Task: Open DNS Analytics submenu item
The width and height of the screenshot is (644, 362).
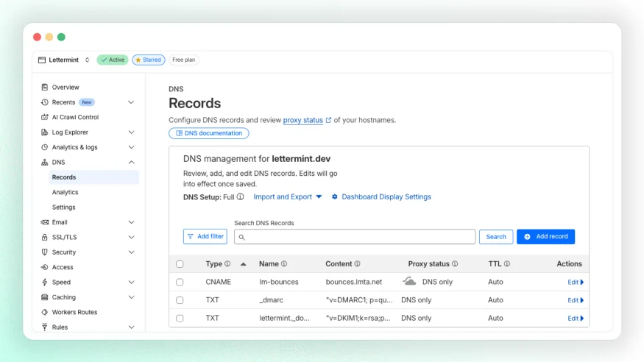Action: [x=65, y=192]
